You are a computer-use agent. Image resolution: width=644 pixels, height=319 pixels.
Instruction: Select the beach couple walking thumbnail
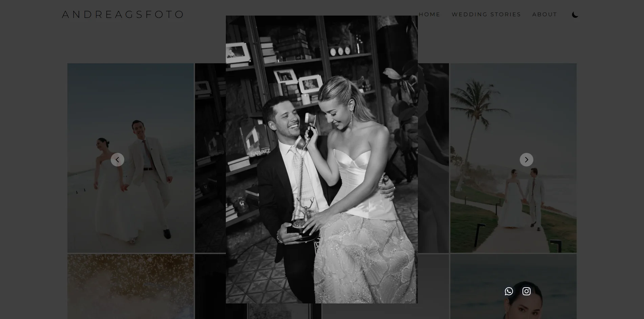click(x=130, y=158)
